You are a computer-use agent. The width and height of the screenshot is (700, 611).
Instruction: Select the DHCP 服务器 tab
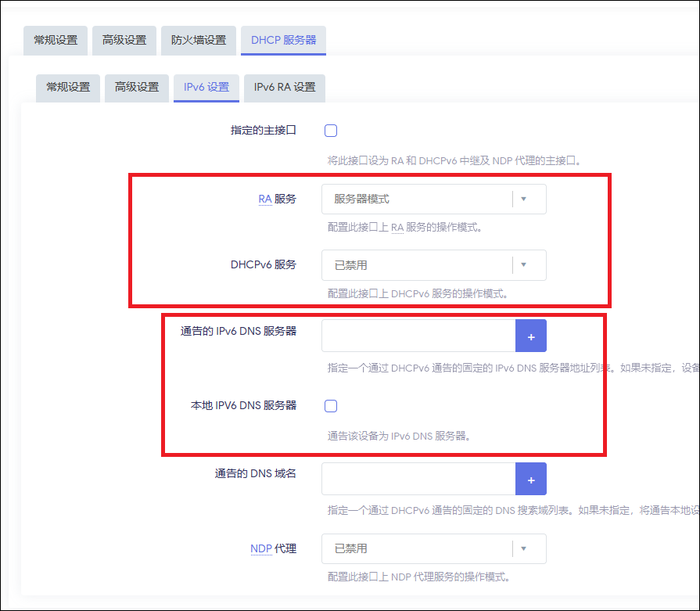[283, 40]
